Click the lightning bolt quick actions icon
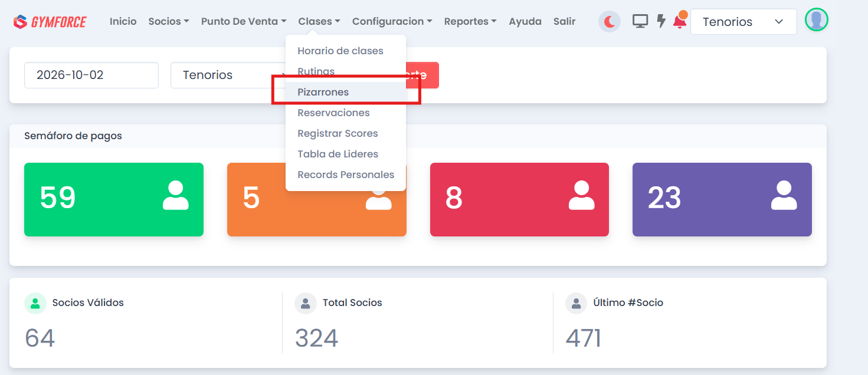The height and width of the screenshot is (375, 868). coord(661,21)
